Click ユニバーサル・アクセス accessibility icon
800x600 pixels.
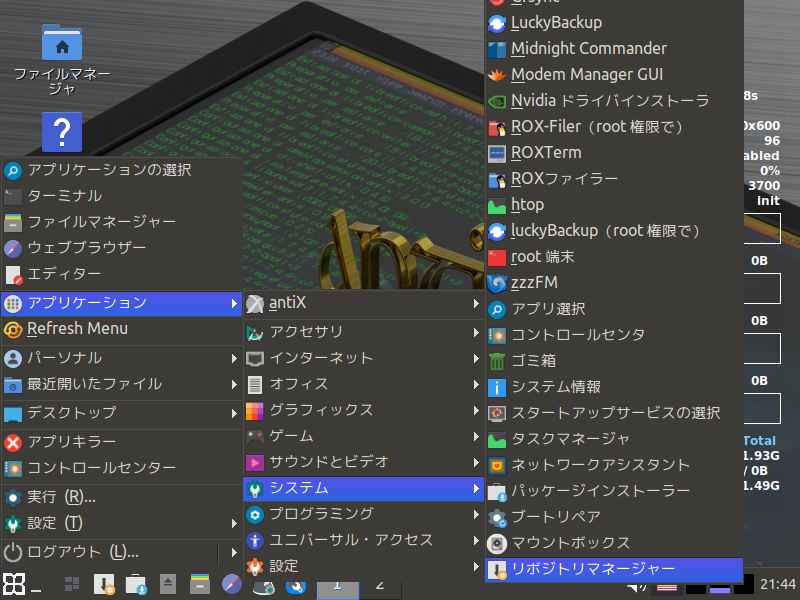tap(255, 541)
